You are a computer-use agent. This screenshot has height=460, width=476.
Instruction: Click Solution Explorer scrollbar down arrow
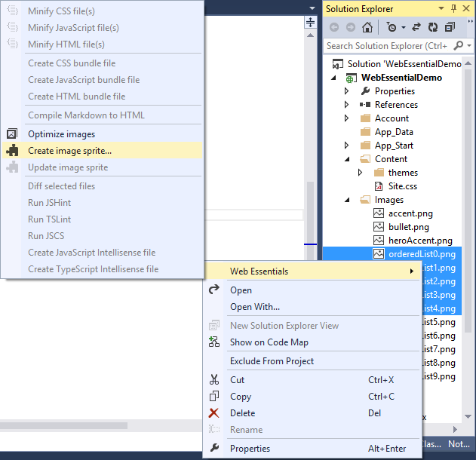point(468,417)
